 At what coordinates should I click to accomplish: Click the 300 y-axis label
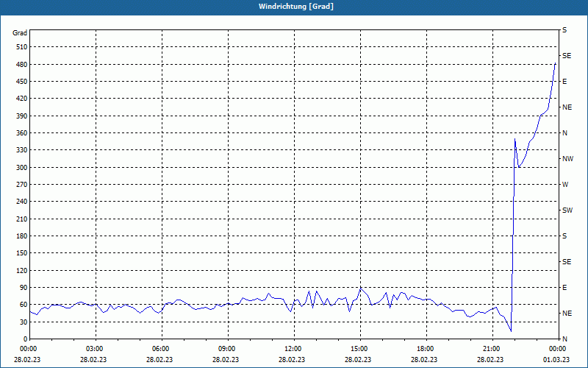(22, 168)
